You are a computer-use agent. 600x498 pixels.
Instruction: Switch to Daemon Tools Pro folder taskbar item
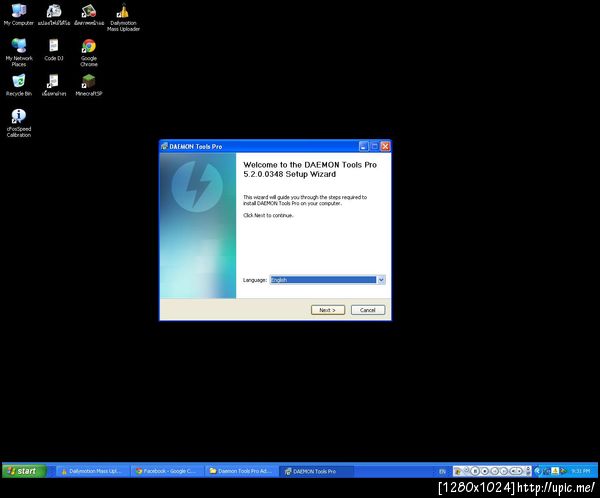tap(241, 471)
